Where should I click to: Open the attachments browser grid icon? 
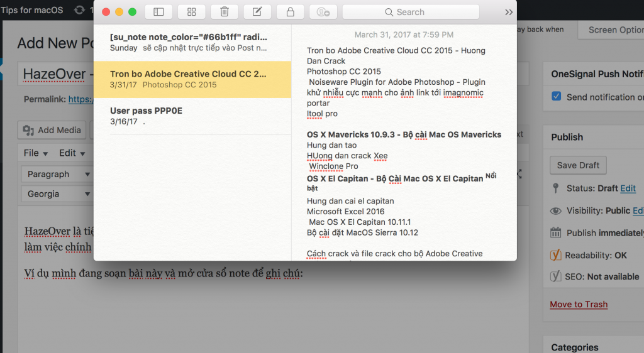tap(192, 12)
